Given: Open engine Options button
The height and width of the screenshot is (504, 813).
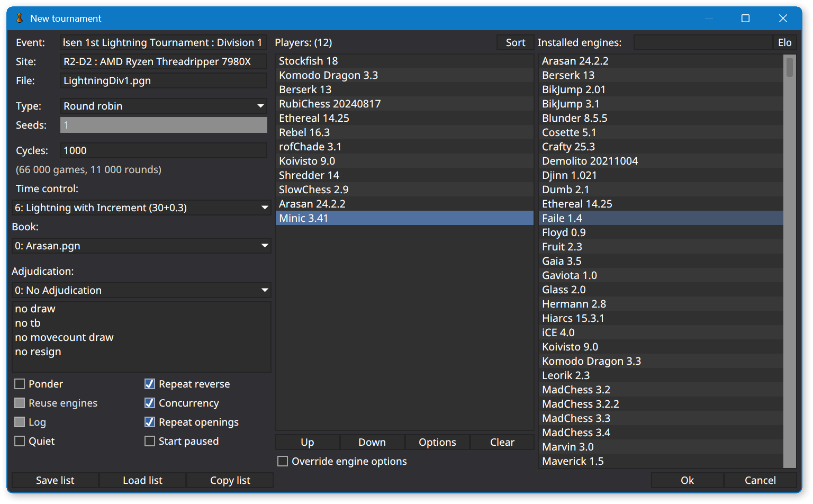Looking at the screenshot, I should pos(437,442).
